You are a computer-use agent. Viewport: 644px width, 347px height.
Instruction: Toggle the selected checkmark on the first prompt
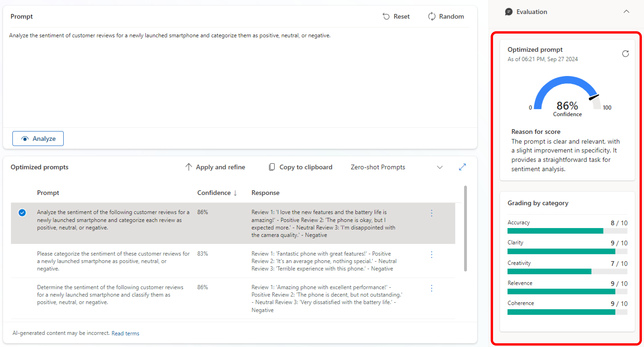click(22, 213)
